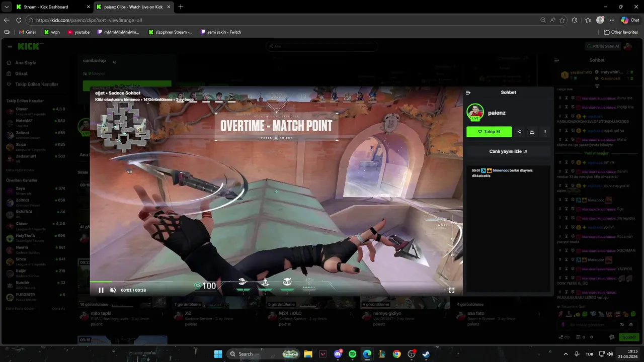Open browser Settings and more menu
Viewport: 644px width, 362px height.
[612, 20]
